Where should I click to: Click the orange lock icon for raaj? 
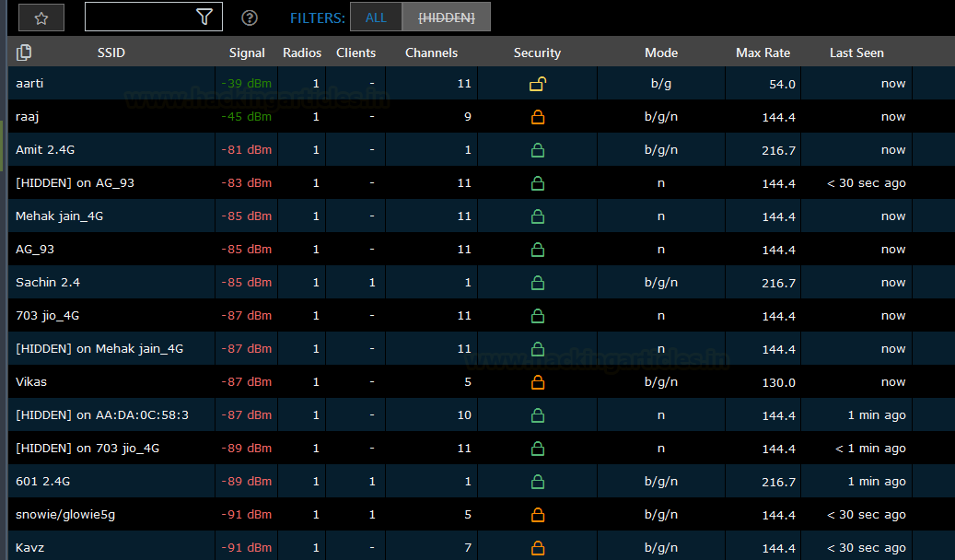click(538, 116)
